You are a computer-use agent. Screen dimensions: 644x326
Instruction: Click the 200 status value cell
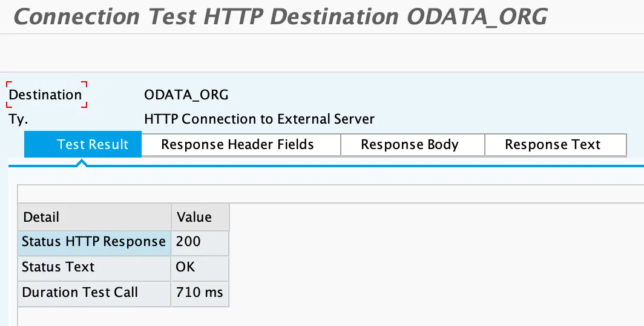[200, 242]
